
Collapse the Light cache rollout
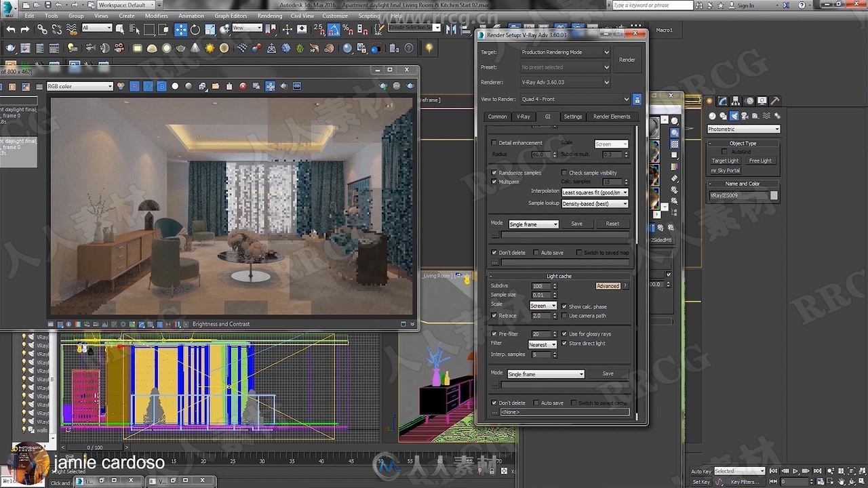559,277
